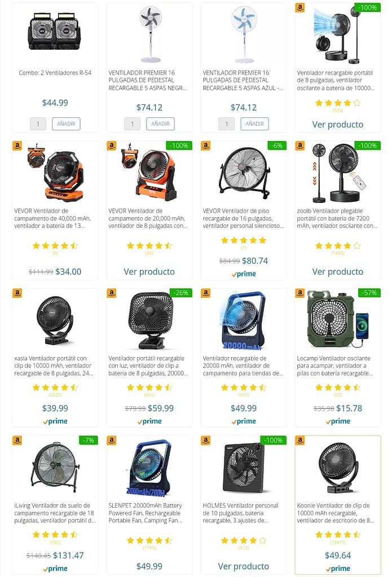Open Ver producto for the VEVOR 20,000 mAh fan
This screenshot has height=577, width=392.
pos(149,271)
